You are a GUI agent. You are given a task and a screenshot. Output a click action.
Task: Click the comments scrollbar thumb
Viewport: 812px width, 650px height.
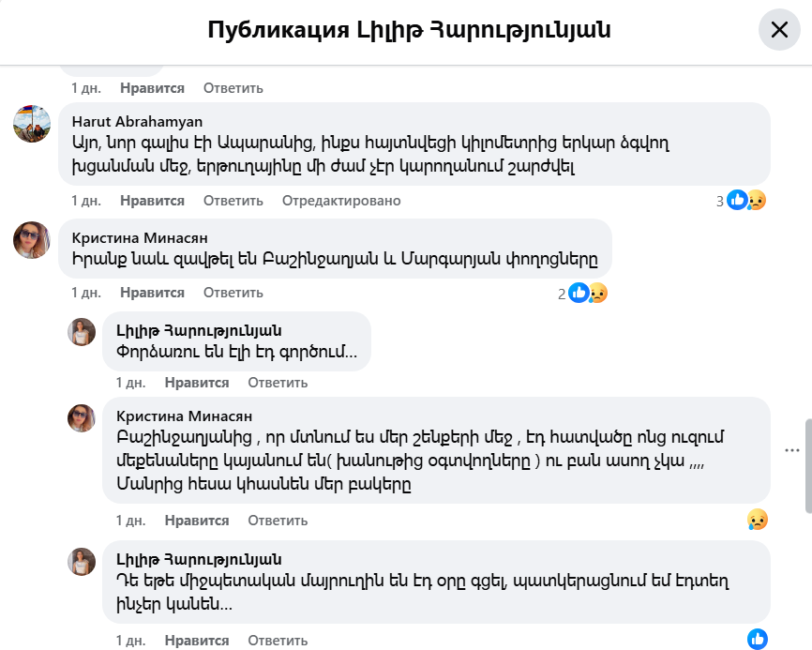point(807,466)
